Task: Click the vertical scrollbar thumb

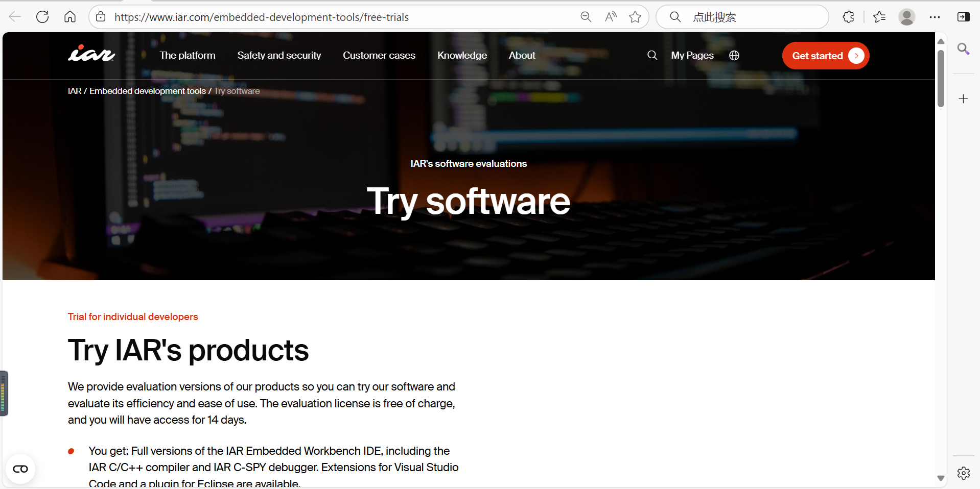Action: coord(941,79)
